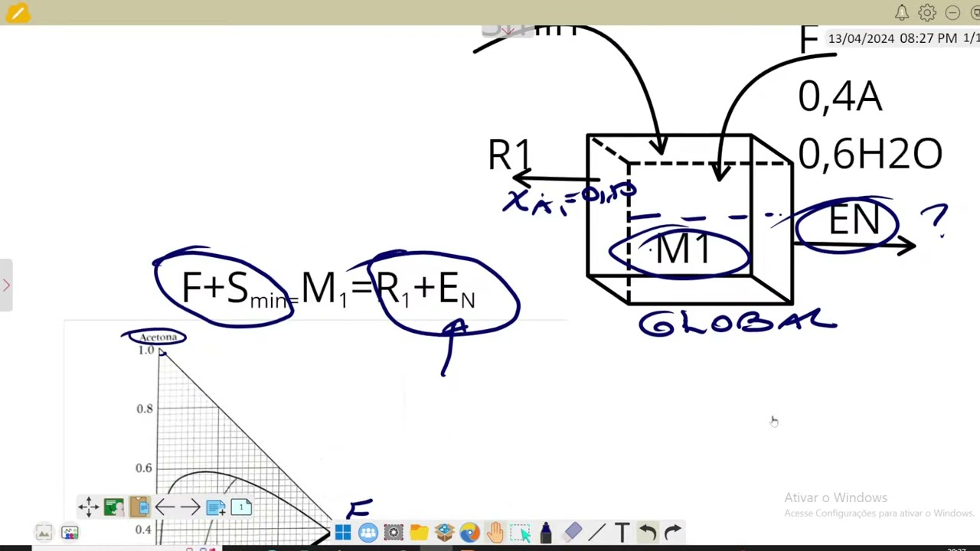Select the straight line tool
Image resolution: width=980 pixels, height=551 pixels.
(x=597, y=533)
